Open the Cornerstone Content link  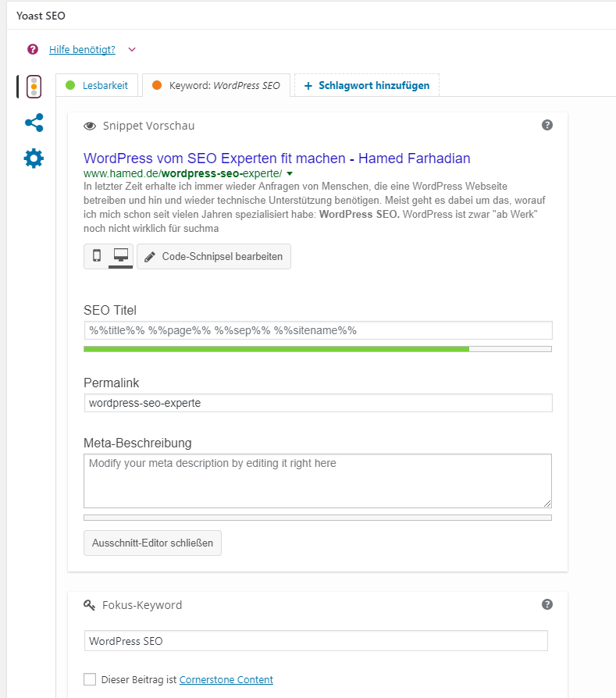click(x=226, y=680)
